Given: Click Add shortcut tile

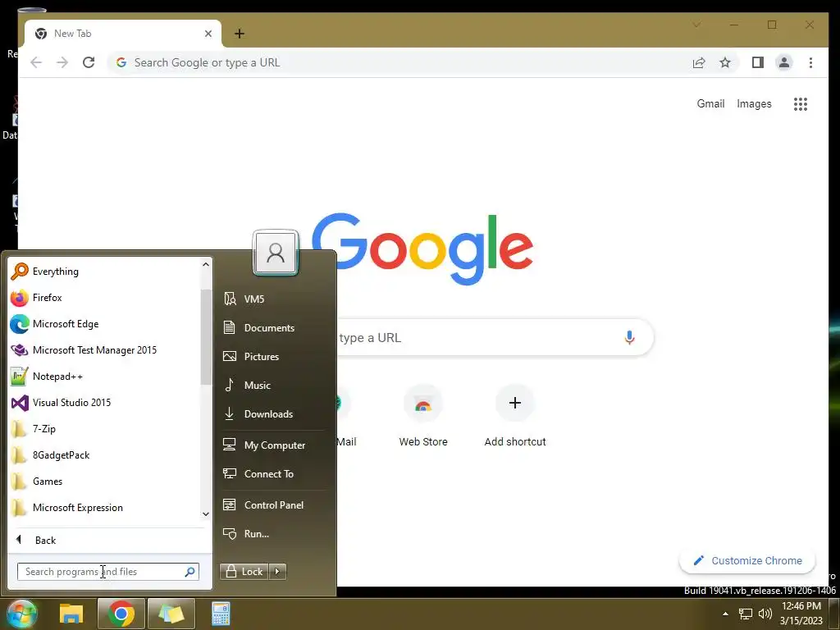Looking at the screenshot, I should (x=515, y=417).
